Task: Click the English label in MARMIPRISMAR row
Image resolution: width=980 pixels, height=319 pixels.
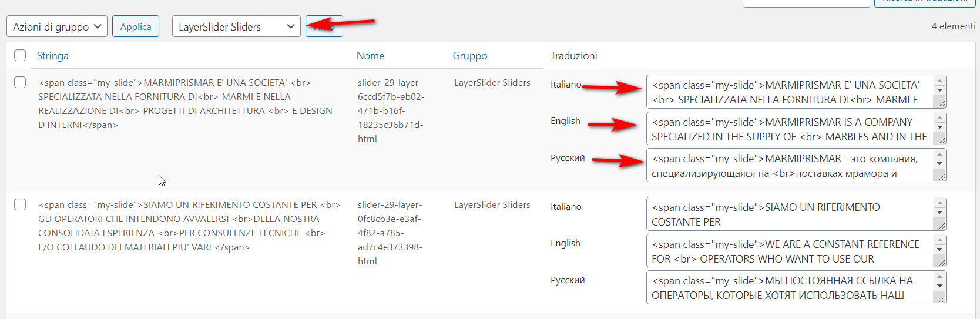Action: pos(565,121)
